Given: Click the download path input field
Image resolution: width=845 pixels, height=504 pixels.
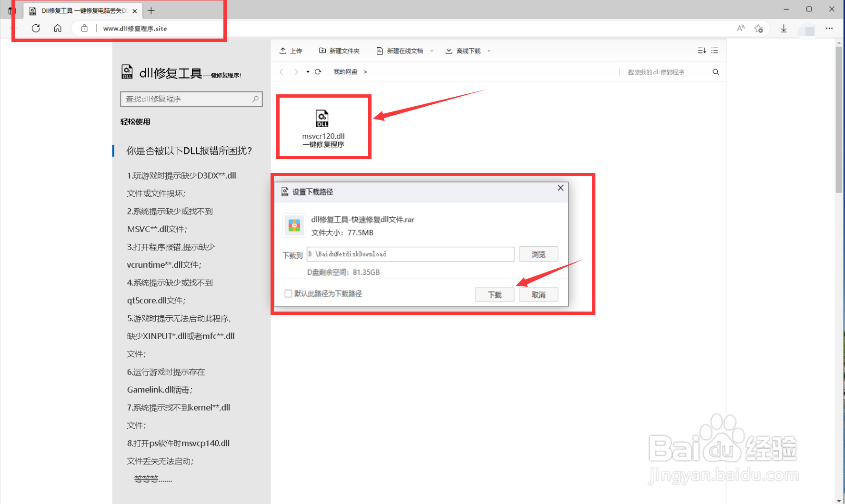Looking at the screenshot, I should pos(410,254).
